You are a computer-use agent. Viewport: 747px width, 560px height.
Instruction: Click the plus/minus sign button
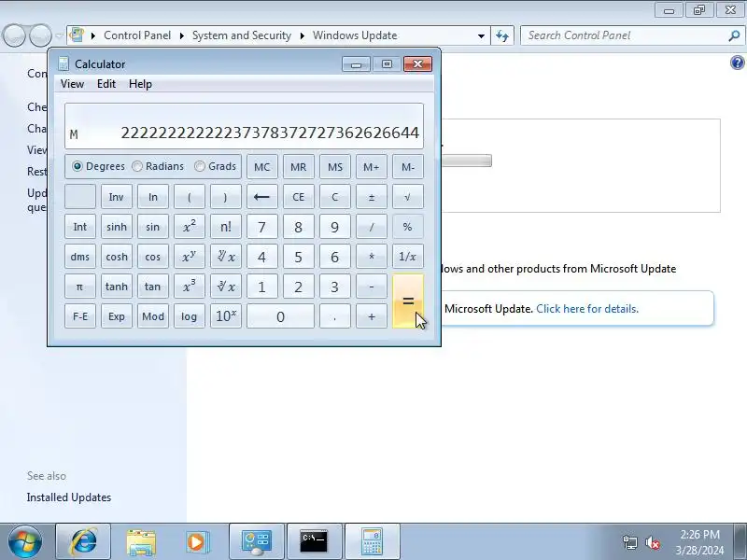tap(371, 197)
